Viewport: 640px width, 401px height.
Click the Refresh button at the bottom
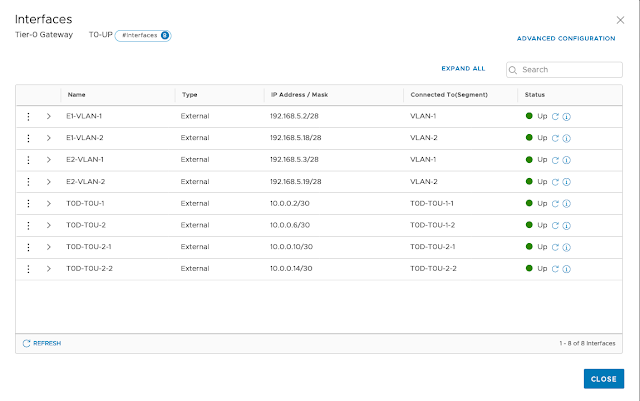[42, 343]
